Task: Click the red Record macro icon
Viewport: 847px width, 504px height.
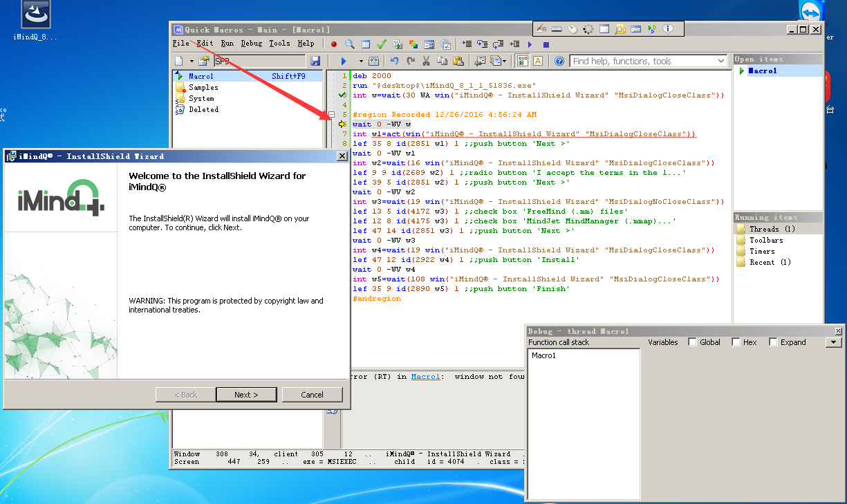Action: 333,44
